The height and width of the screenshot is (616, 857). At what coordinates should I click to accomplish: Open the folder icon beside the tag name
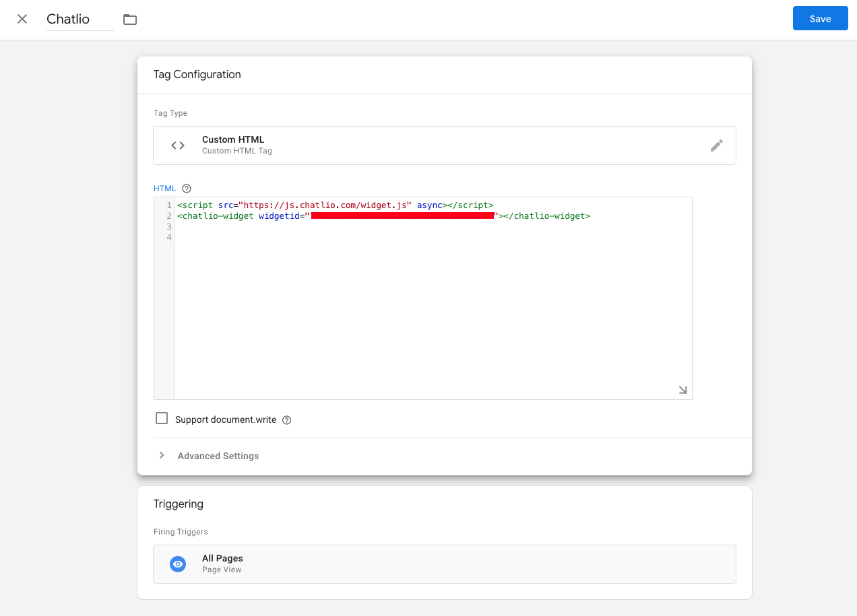[130, 20]
